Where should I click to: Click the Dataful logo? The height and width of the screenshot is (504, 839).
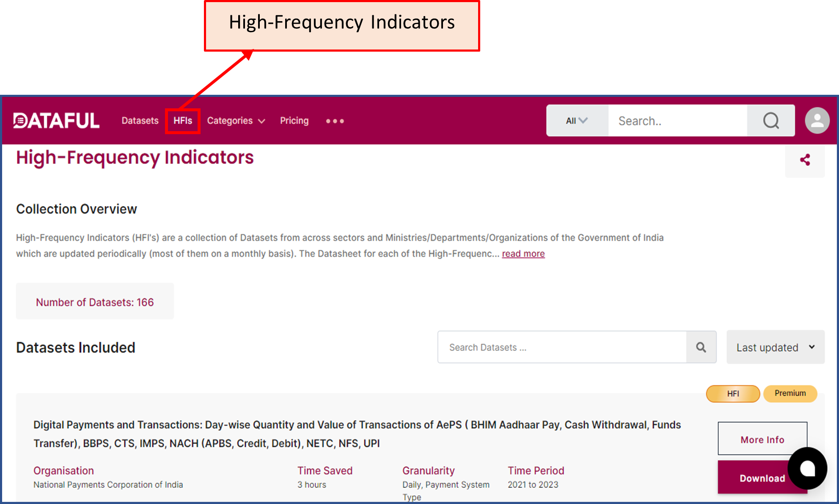click(56, 121)
